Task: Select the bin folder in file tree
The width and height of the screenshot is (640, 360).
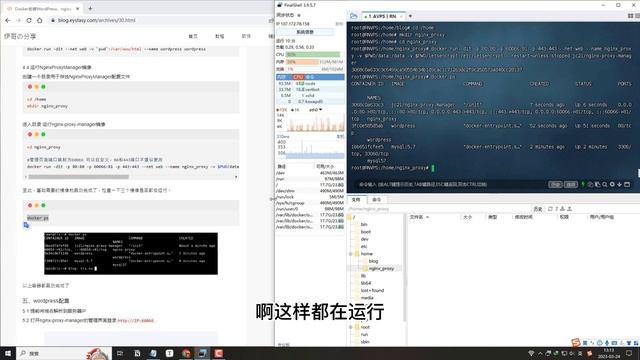Action: 364,224
